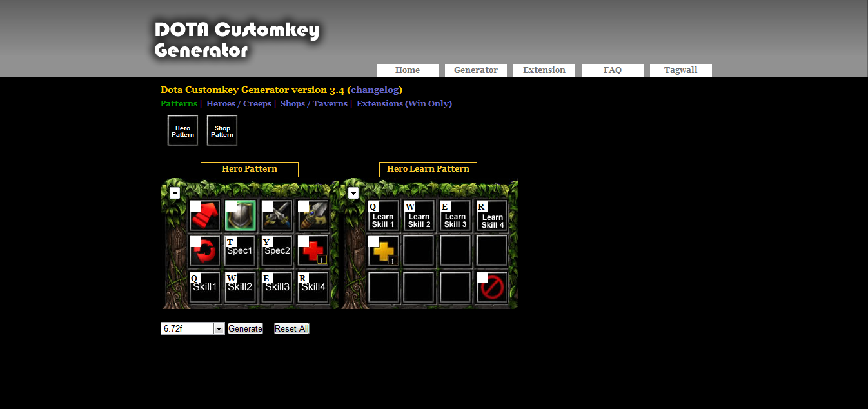The height and width of the screenshot is (409, 868).
Task: Open the changelog link
Action: [x=375, y=90]
